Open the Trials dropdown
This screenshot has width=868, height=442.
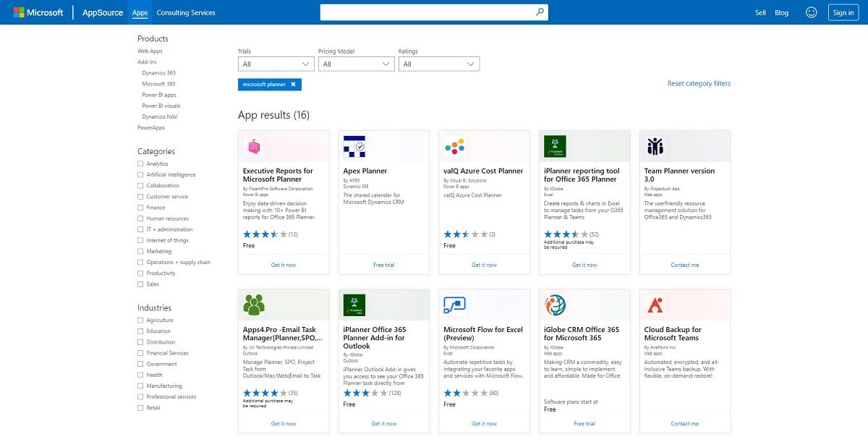tap(276, 64)
